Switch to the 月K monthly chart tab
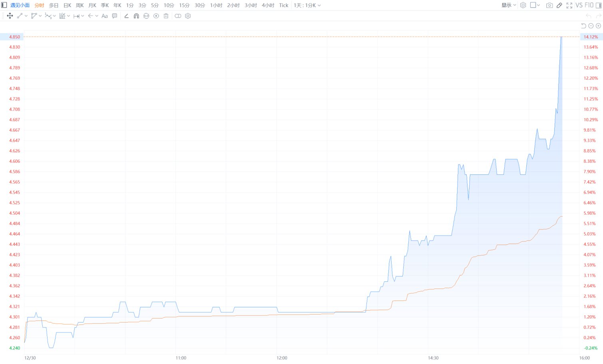The width and height of the screenshot is (603, 364). point(92,5)
